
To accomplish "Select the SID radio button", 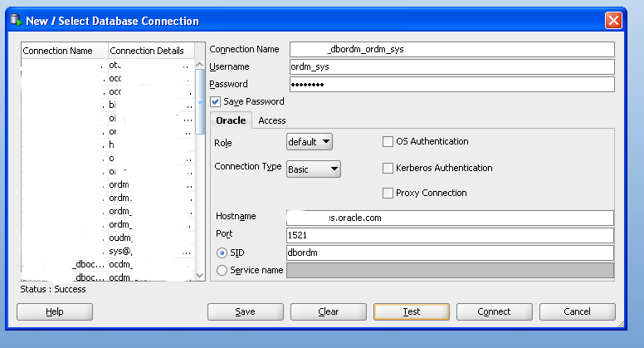I will 221,252.
